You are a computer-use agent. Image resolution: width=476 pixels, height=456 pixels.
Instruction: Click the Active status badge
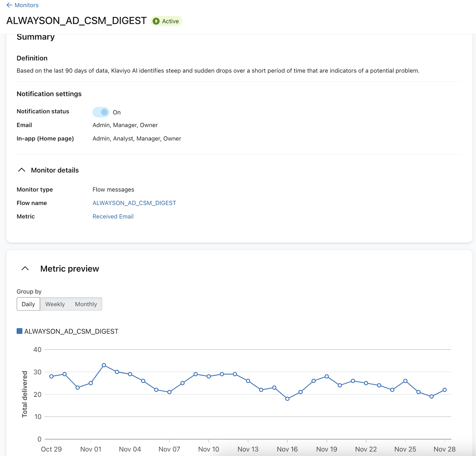(166, 21)
